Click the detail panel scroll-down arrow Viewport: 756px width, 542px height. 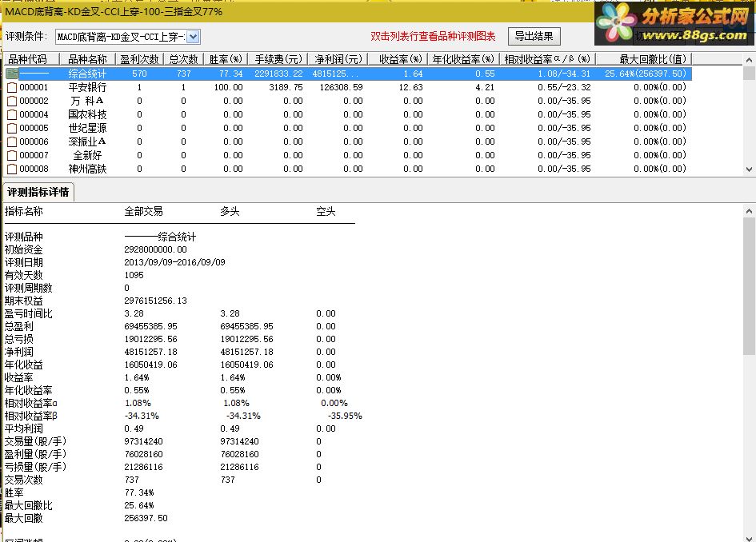pos(749,538)
